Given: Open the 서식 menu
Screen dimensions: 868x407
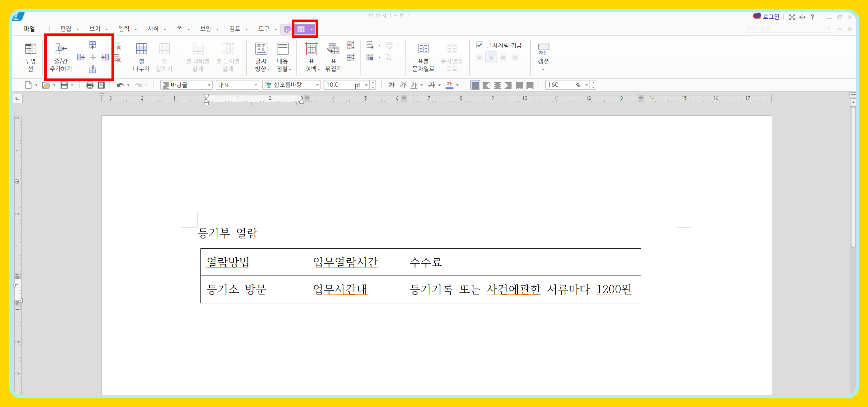Looking at the screenshot, I should coord(153,29).
